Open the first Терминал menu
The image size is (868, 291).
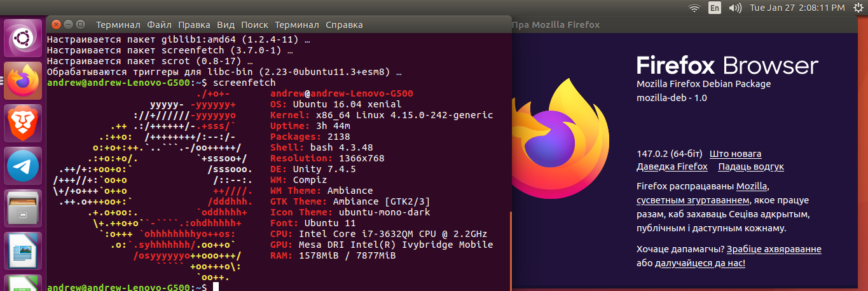[x=118, y=25]
